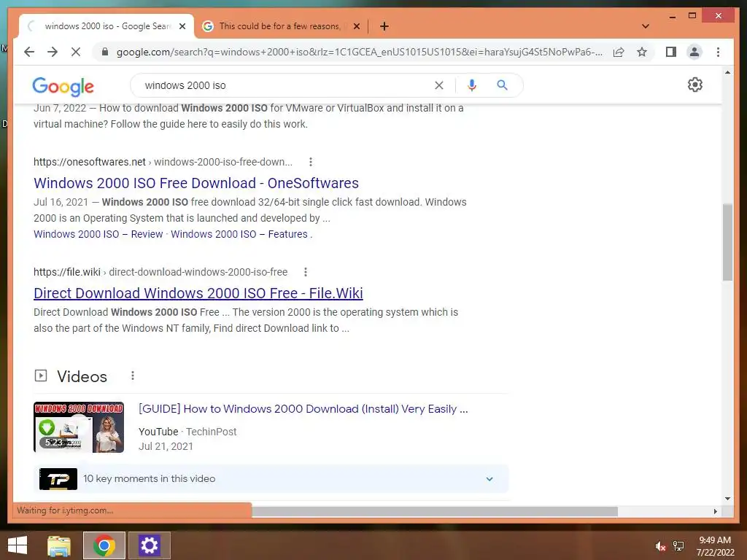Click the 'https://file.wiki' result URL text
Screen dimensions: 747x560
click(x=66, y=272)
